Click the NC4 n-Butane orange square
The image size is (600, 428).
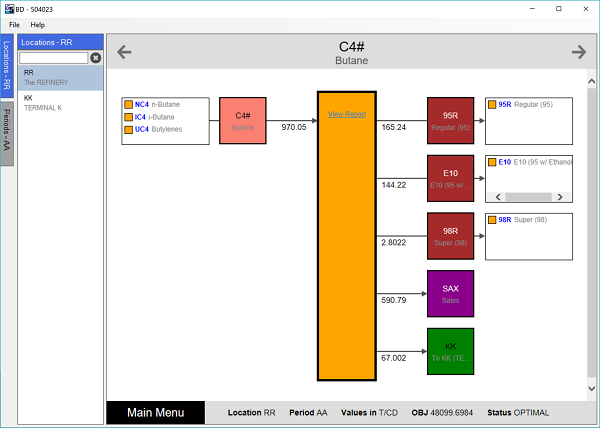click(128, 104)
